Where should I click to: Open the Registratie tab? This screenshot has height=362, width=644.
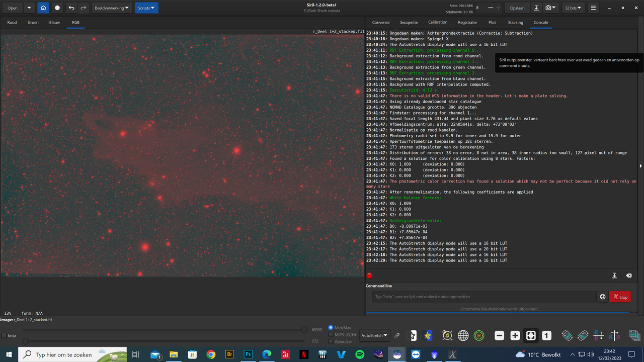click(467, 23)
